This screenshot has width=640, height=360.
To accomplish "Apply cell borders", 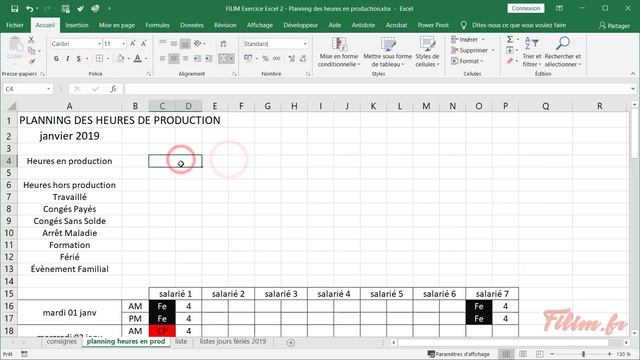I will click(x=99, y=59).
